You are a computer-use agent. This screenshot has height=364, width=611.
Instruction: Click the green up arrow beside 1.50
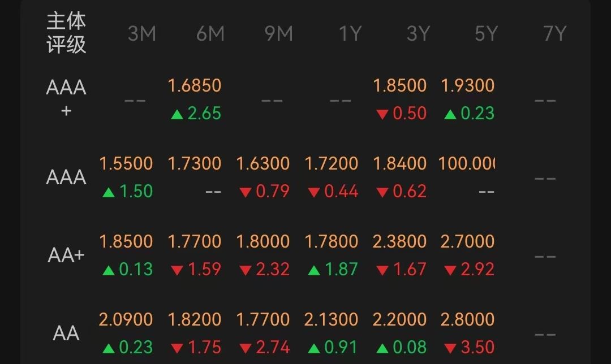[x=109, y=192]
